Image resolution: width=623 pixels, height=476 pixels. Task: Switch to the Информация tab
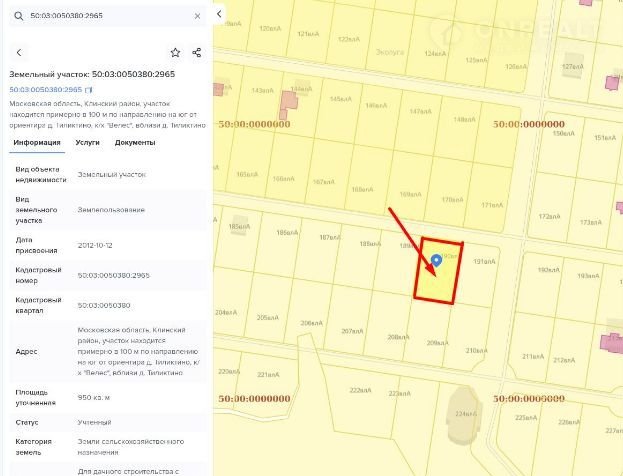[36, 143]
